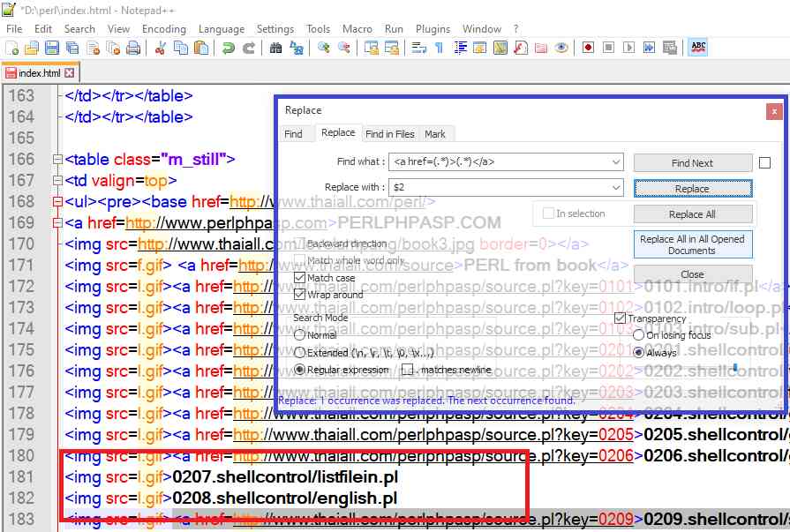This screenshot has width=790, height=532.
Task: Open the Plugins menu
Action: pyautogui.click(x=433, y=29)
